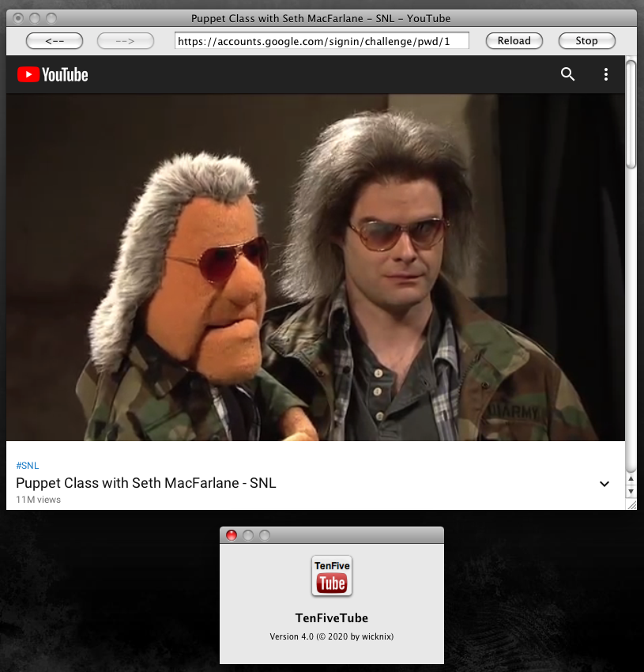Click the video player frame
Viewport: 644px width, 672px height.
tap(315, 267)
